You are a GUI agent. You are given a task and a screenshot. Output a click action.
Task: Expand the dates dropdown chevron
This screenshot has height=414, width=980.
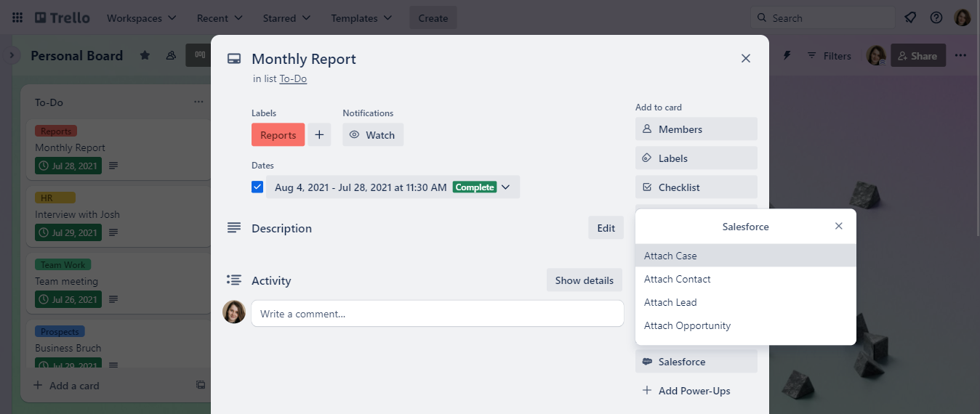[x=506, y=187]
